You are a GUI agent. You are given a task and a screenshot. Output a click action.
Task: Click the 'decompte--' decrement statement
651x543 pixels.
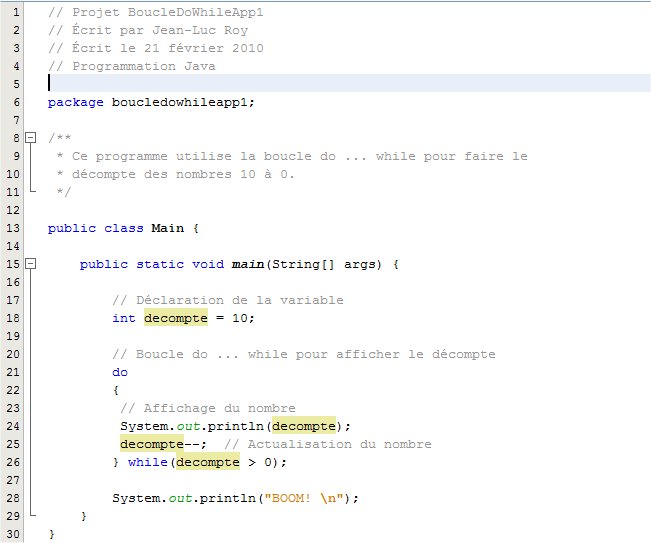tap(160, 444)
